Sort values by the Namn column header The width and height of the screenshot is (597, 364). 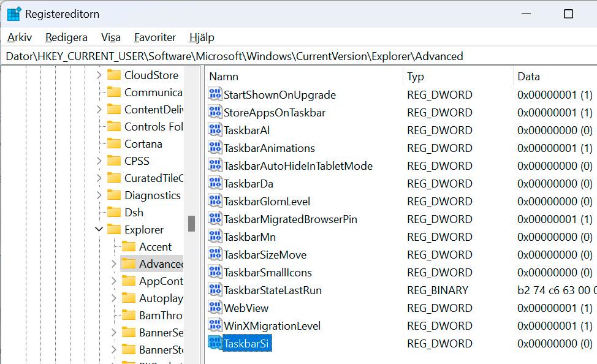304,77
